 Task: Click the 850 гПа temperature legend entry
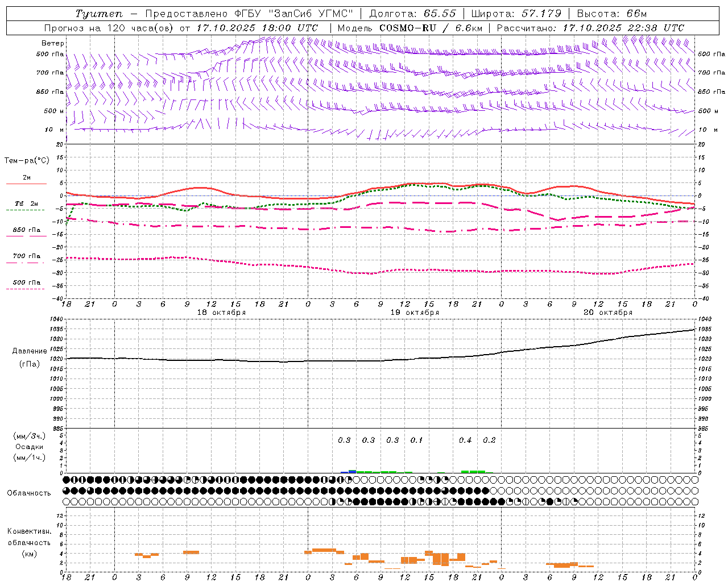point(27,230)
